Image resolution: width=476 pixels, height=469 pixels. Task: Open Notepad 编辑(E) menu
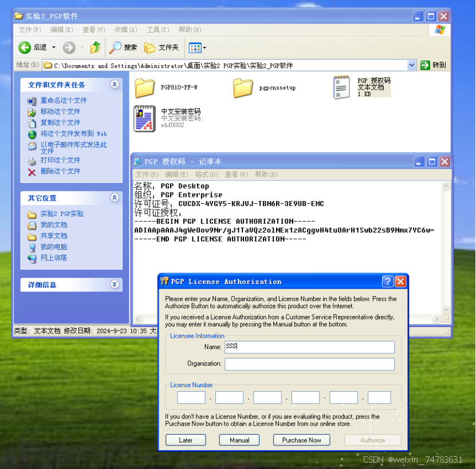(176, 175)
